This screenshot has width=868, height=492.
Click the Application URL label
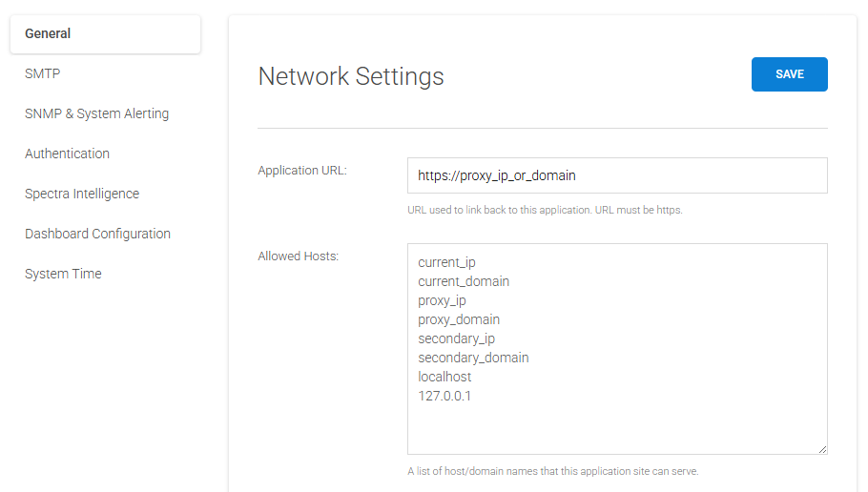click(x=302, y=171)
